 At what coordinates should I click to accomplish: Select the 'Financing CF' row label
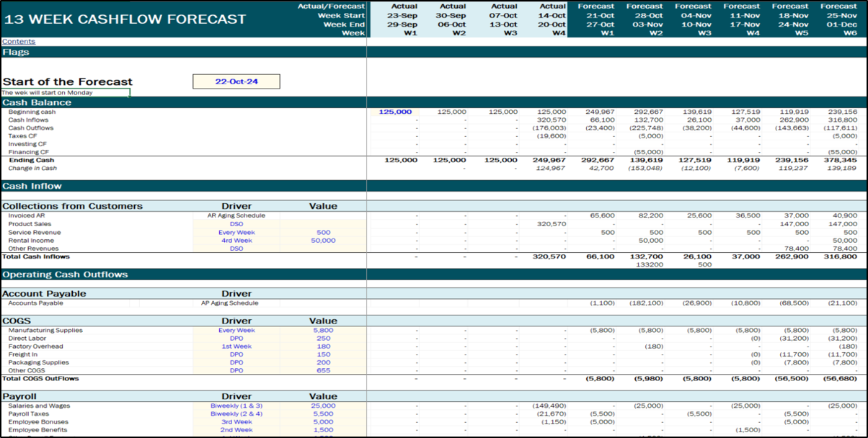(28, 152)
